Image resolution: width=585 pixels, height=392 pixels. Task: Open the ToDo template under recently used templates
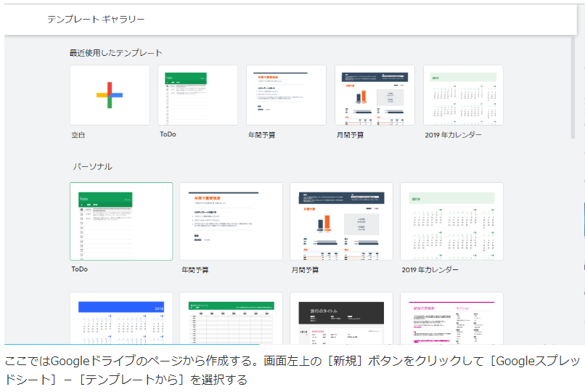click(197, 95)
